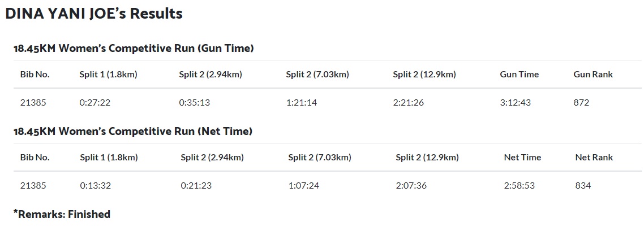Click the DINA YANI JOE's Results heading
The width and height of the screenshot is (644, 227).
click(94, 14)
